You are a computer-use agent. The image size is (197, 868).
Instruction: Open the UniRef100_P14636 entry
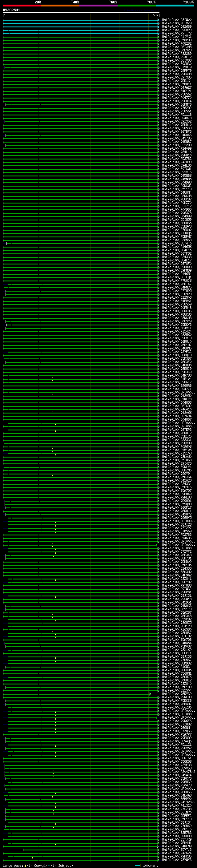tap(177, 538)
